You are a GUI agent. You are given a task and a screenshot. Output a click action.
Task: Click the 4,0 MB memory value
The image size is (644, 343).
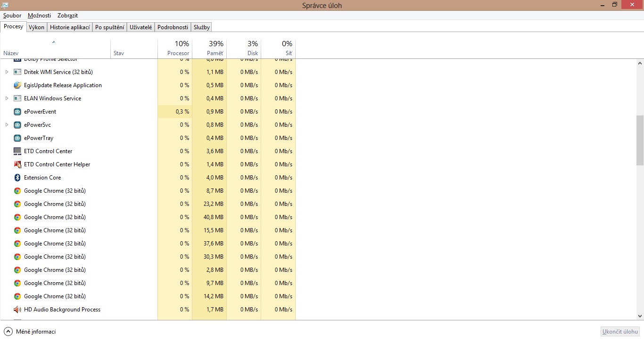pyautogui.click(x=215, y=178)
